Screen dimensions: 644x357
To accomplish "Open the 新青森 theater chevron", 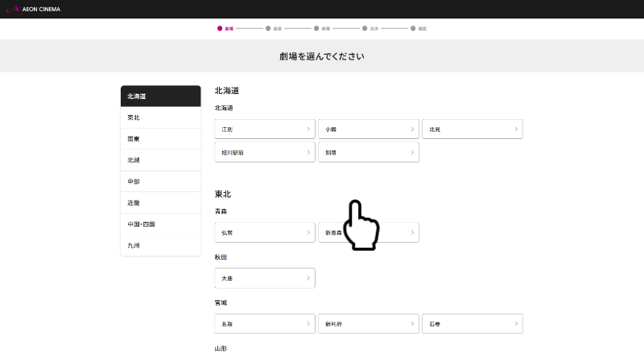I will [412, 232].
